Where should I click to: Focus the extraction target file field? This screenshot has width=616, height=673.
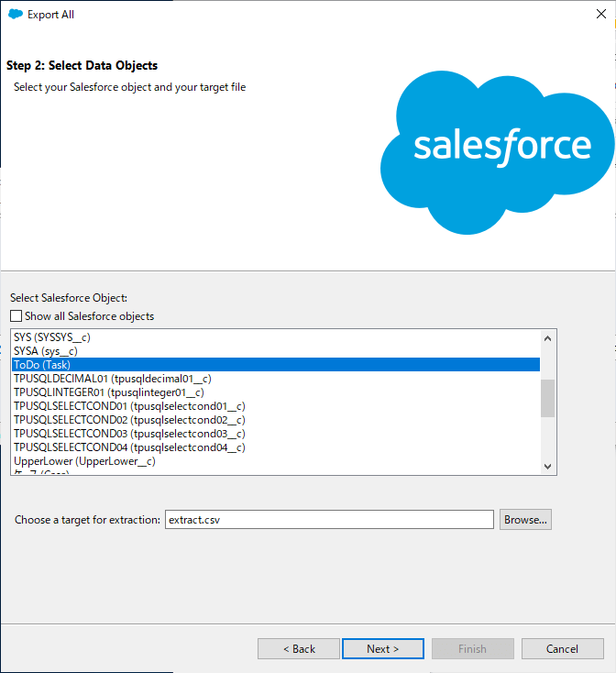pos(329,520)
